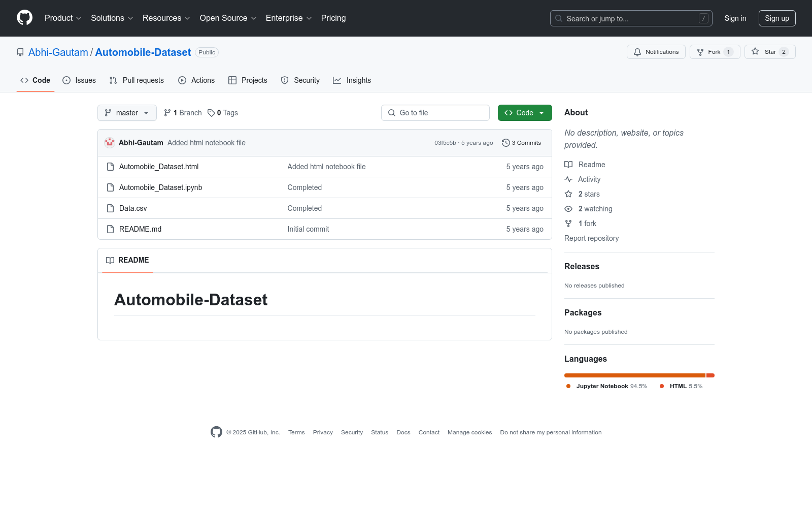Click the slash shortcut key icon in search
Screen dimensions: 812x508
coord(703,18)
